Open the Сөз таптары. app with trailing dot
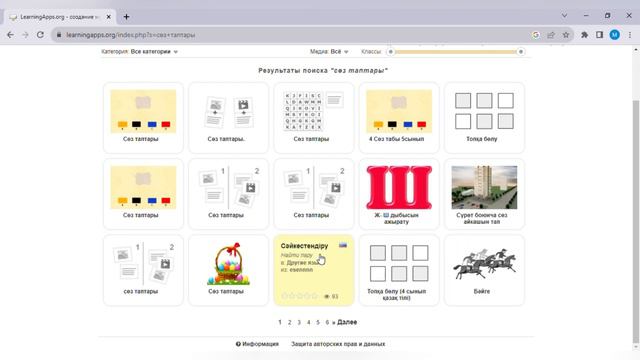This screenshot has height=360, width=640. point(228,118)
